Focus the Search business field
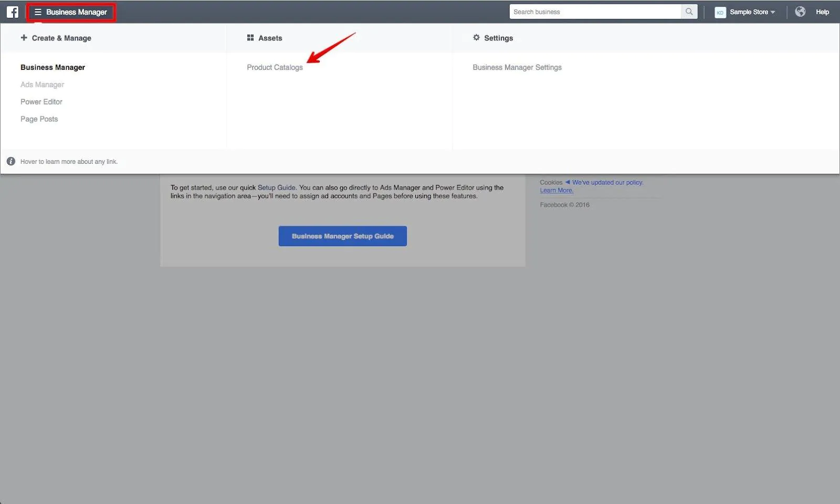The width and height of the screenshot is (840, 504). (x=595, y=12)
